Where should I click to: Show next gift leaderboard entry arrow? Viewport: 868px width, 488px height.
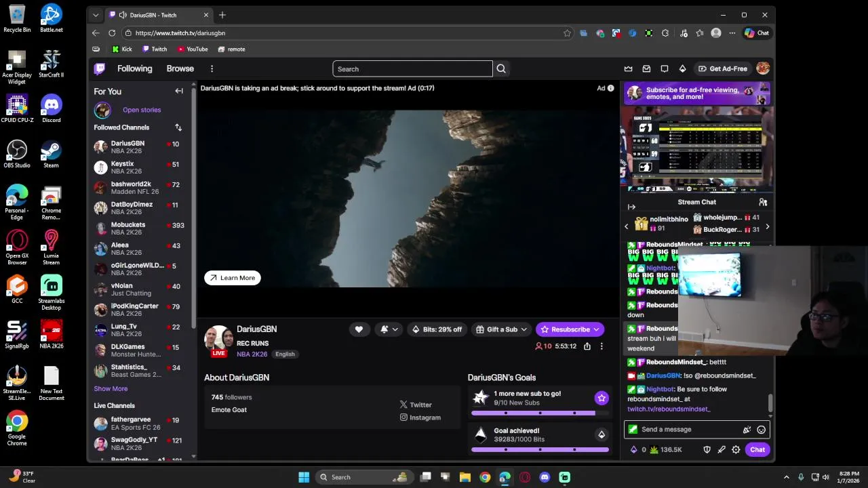[767, 226]
